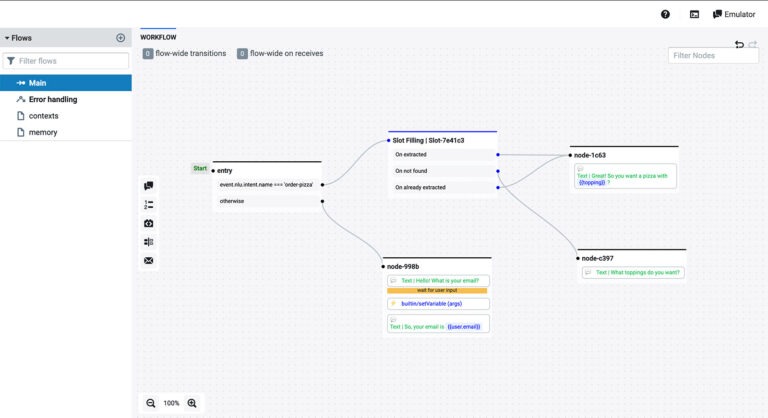
Task: Select the numbered list tool icon
Action: pyautogui.click(x=148, y=204)
